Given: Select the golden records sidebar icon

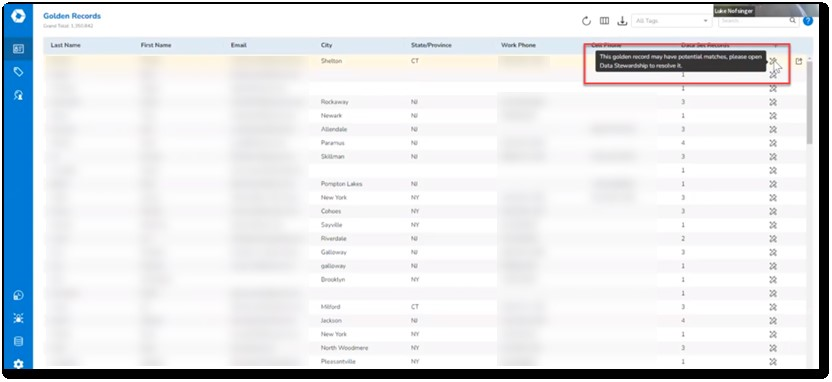Looking at the screenshot, I should point(18,49).
